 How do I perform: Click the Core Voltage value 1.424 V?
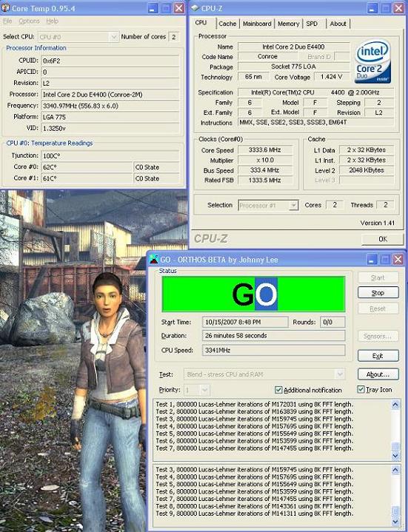coord(331,77)
